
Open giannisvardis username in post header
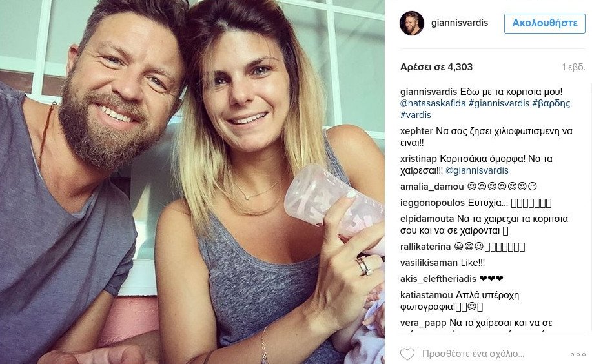pyautogui.click(x=460, y=23)
